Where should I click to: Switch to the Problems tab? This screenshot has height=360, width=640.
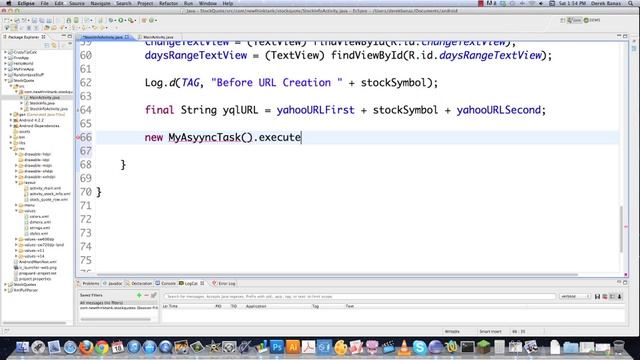coord(89,283)
